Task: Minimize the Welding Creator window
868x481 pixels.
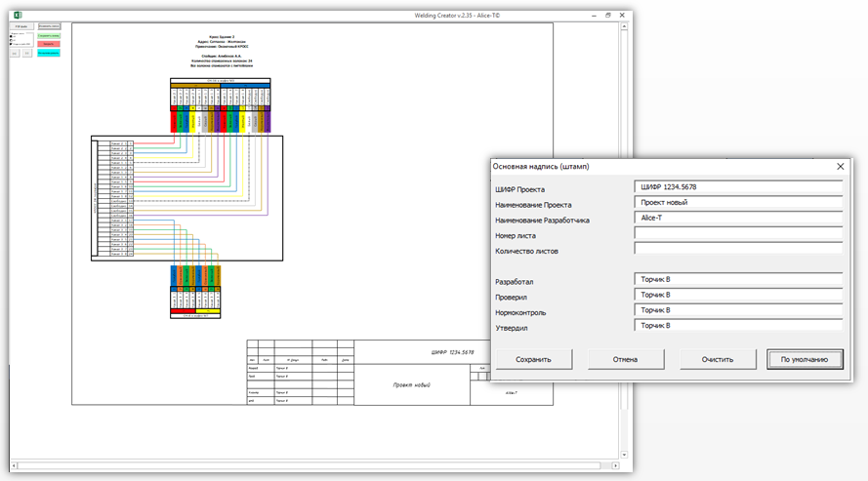Action: (x=594, y=16)
